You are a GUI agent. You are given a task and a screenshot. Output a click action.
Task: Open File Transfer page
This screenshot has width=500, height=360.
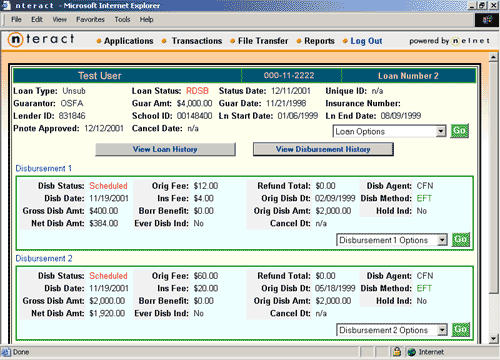[263, 41]
